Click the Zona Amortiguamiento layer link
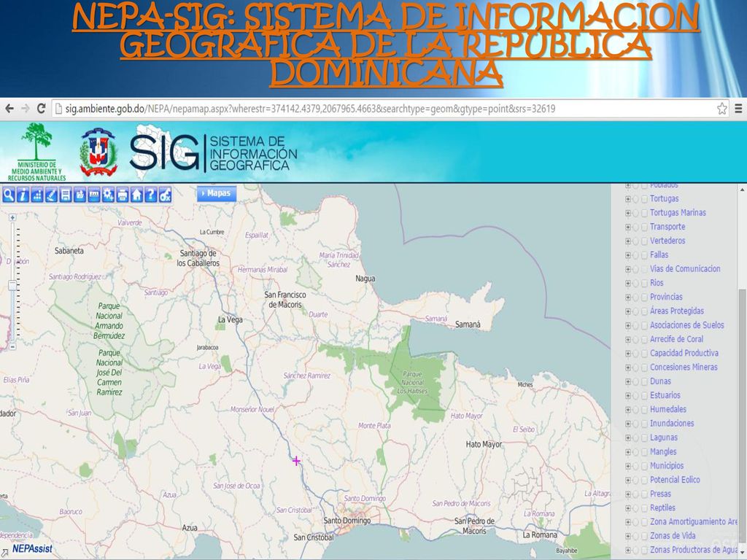 (x=694, y=522)
